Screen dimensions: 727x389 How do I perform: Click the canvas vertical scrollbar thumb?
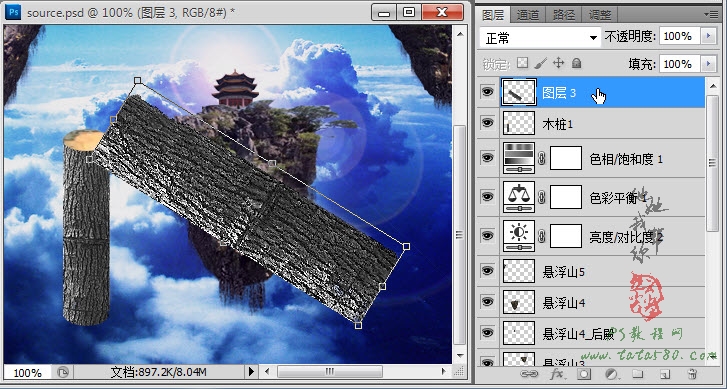(459, 234)
